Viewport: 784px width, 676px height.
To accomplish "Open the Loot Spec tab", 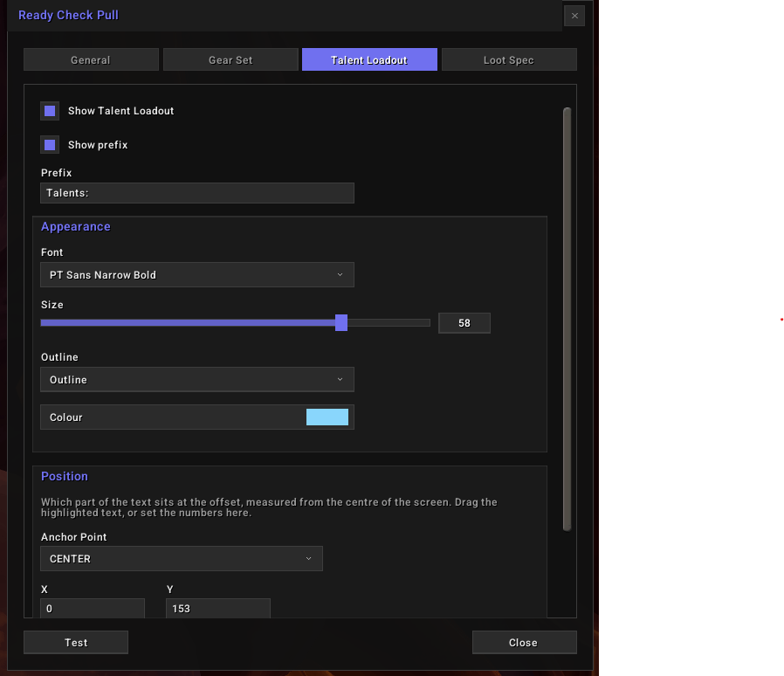I will [x=509, y=59].
